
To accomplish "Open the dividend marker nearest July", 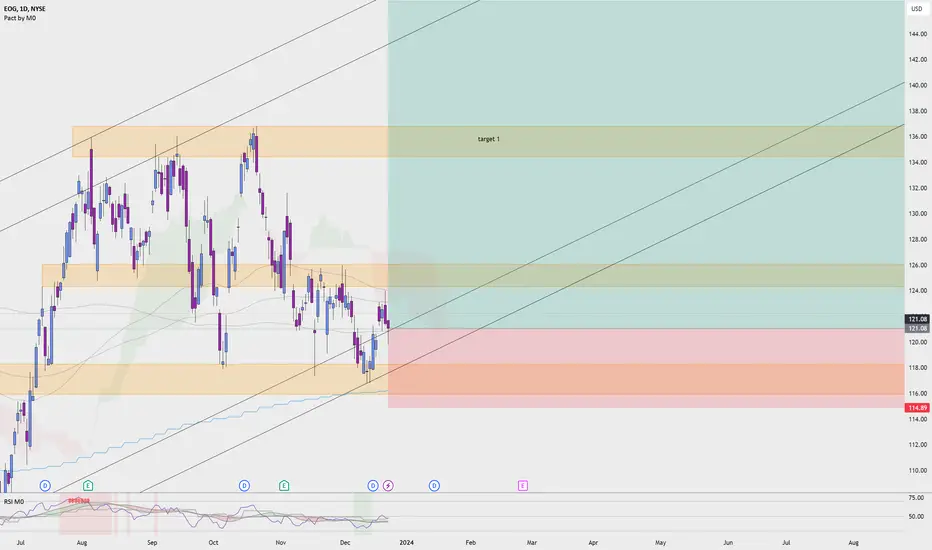I will click(45, 486).
